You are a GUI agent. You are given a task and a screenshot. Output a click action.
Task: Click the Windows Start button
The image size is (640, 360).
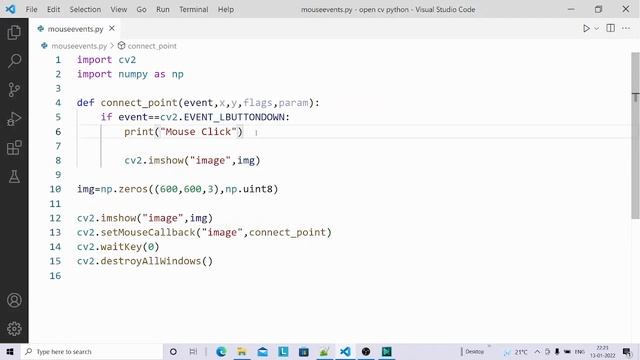(x=10, y=351)
